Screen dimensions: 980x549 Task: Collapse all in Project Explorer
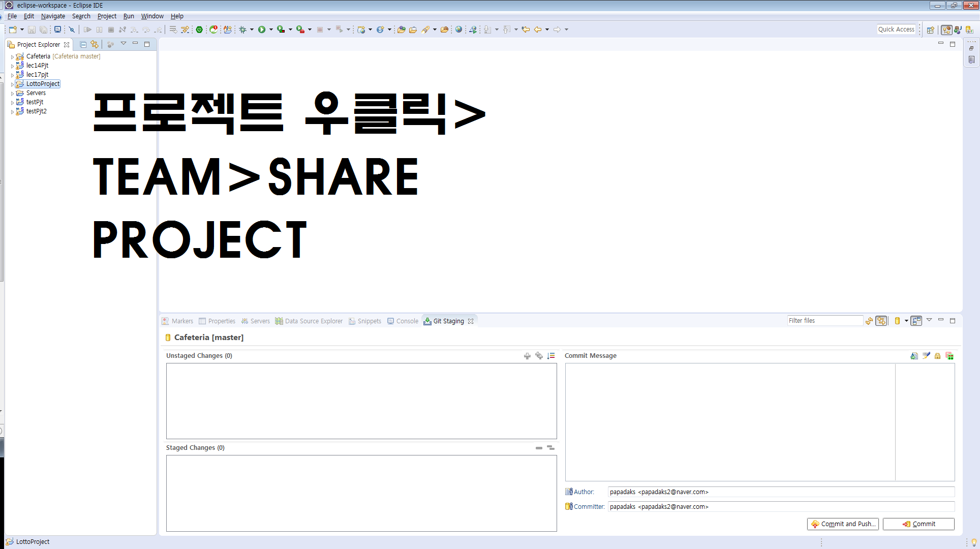(83, 44)
